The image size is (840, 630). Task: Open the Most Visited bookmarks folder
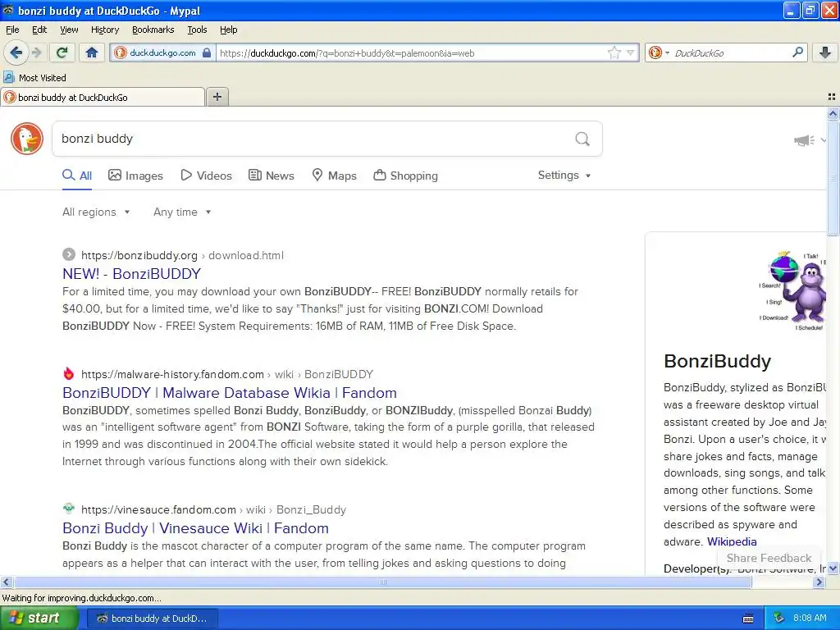[35, 78]
